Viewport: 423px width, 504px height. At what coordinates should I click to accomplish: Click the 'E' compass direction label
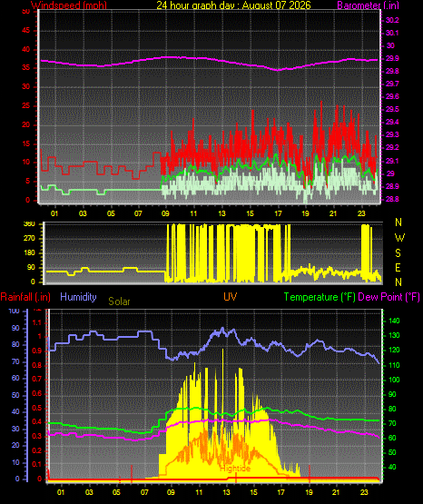point(398,267)
